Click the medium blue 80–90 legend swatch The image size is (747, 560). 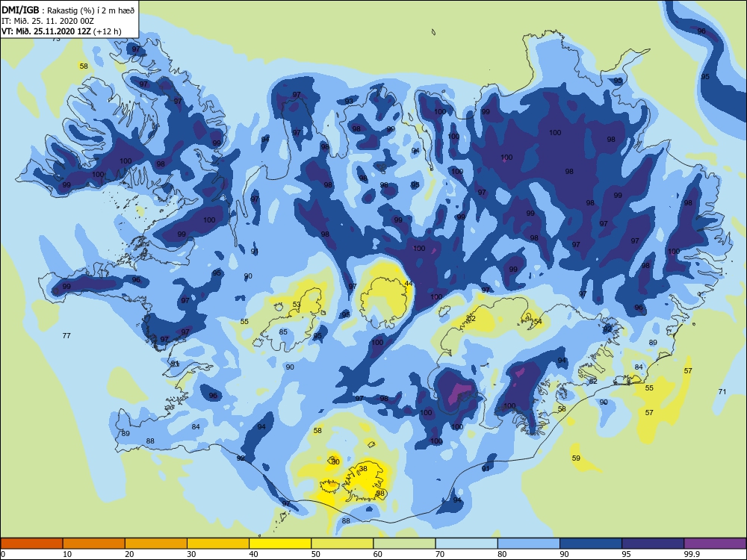(529, 544)
